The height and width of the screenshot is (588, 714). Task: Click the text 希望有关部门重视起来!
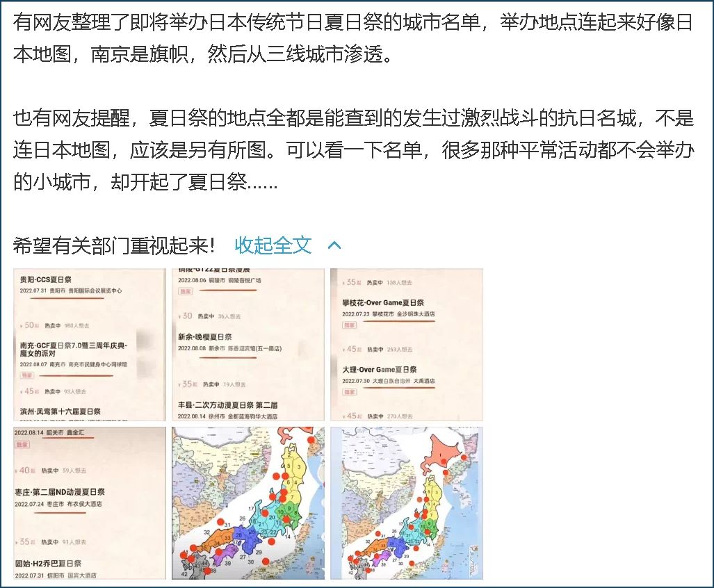[x=114, y=245]
